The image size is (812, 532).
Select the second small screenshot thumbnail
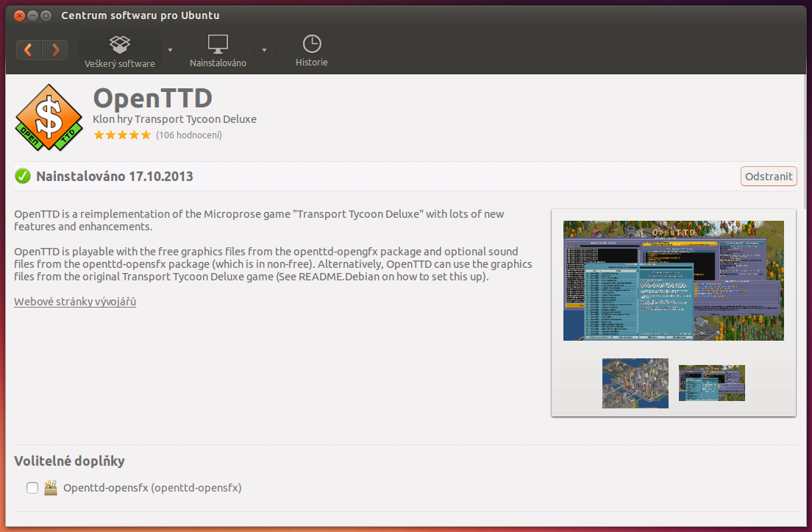click(x=711, y=383)
